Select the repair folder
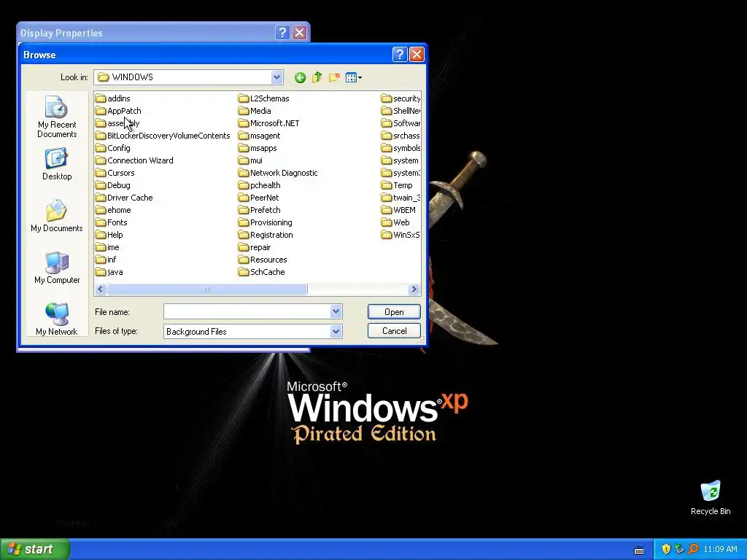Screen dimensions: 747x560 coord(255,247)
